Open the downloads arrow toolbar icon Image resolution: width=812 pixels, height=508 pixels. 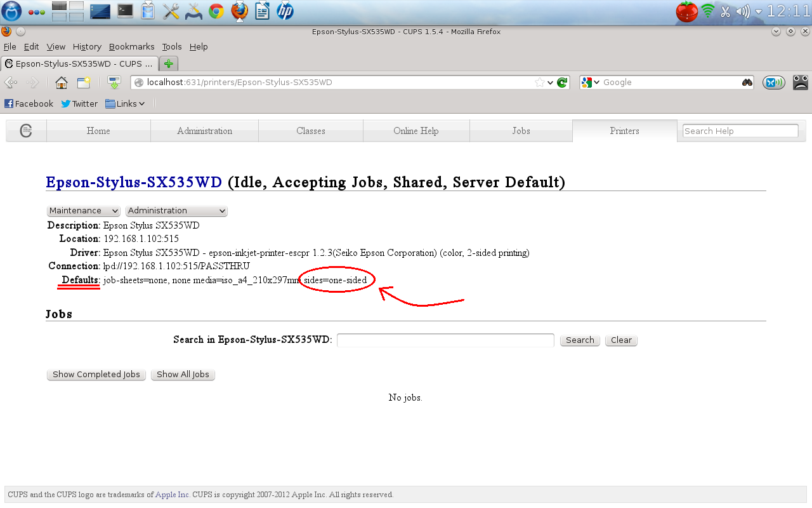(x=114, y=83)
